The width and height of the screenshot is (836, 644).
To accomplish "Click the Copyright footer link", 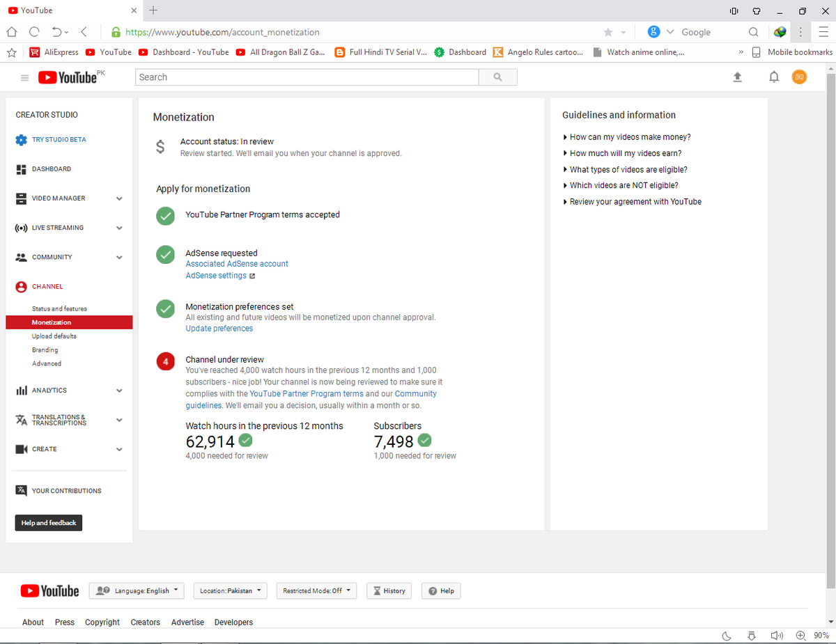I will click(x=102, y=622).
